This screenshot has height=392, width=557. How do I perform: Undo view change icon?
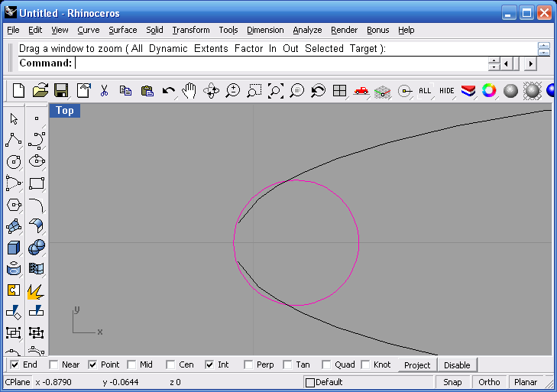(319, 91)
